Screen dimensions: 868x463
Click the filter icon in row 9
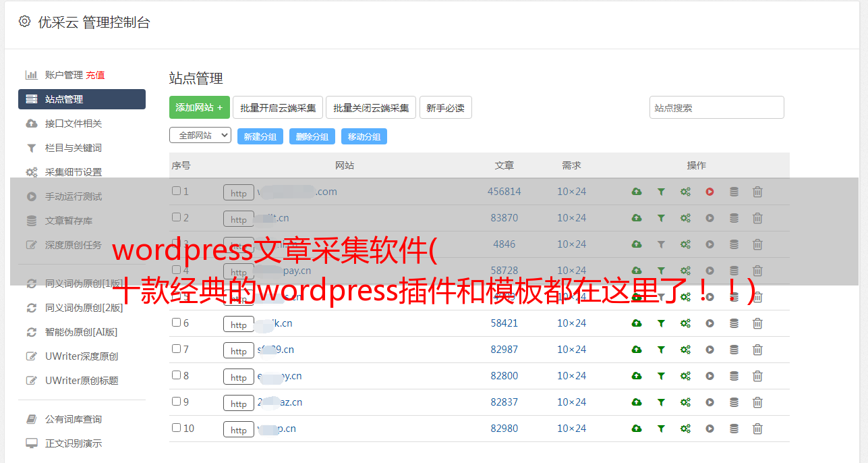(x=661, y=402)
